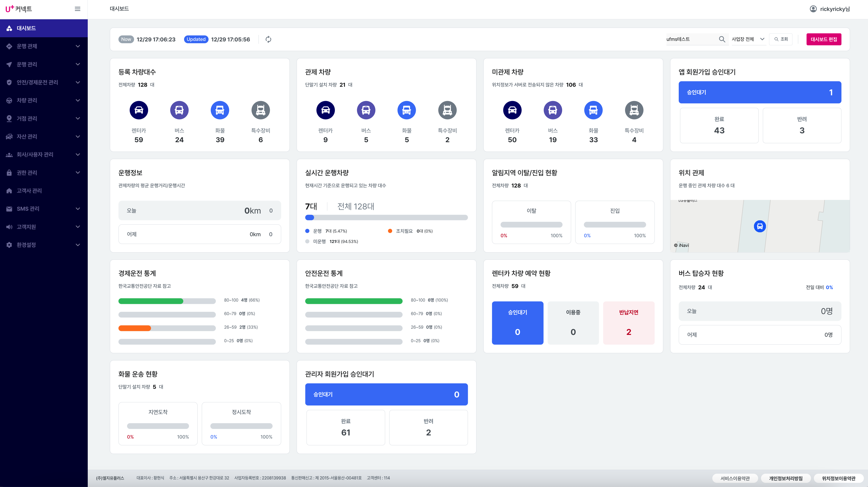Click the blue bus marker on the map

click(759, 226)
